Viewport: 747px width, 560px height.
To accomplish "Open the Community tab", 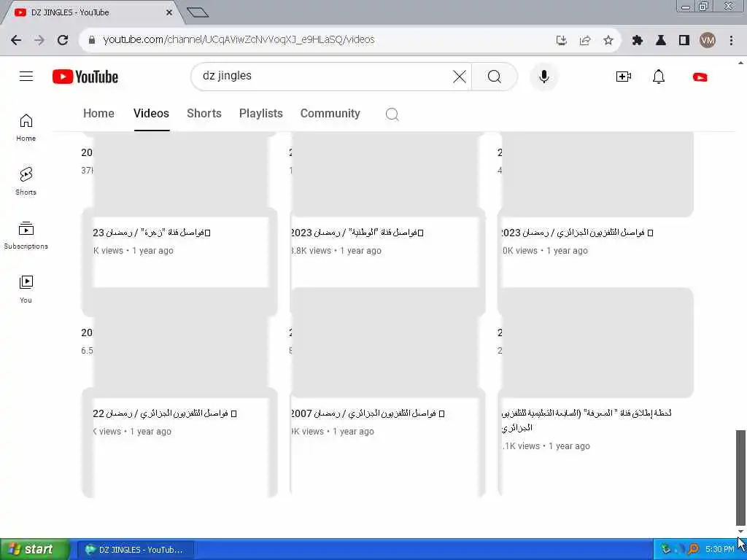I will (330, 113).
